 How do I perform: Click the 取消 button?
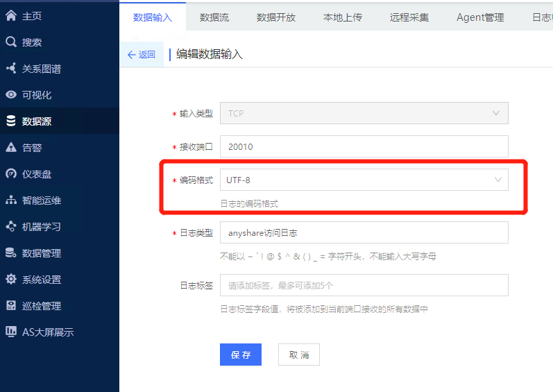click(299, 355)
